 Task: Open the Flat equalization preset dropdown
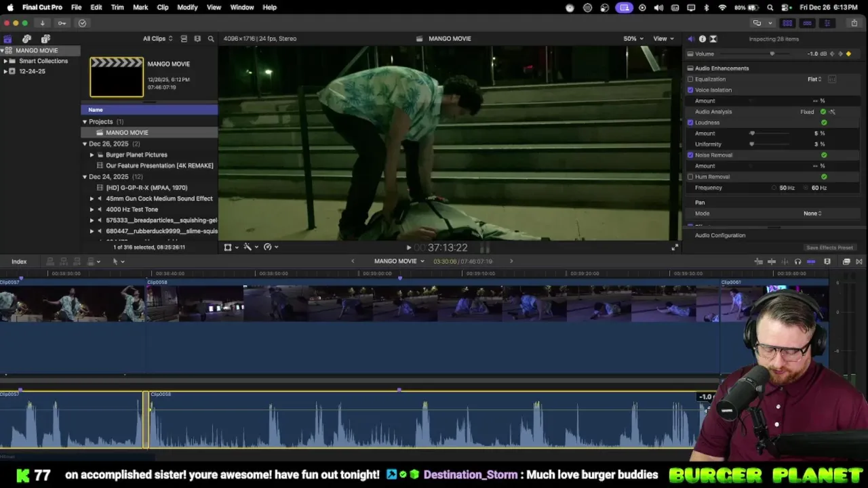tap(814, 79)
